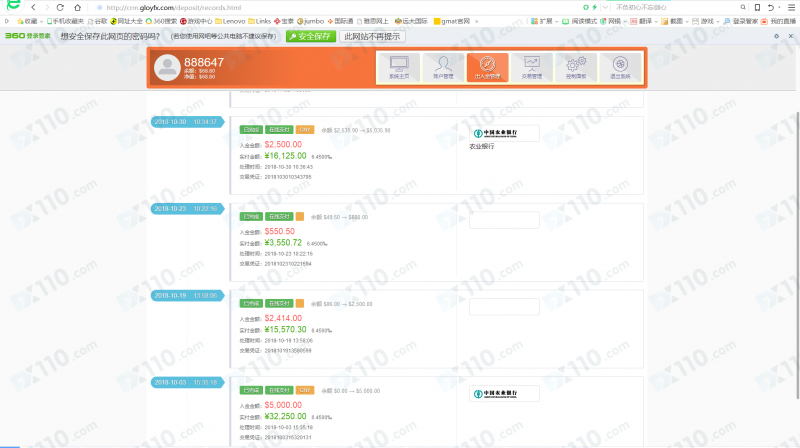Click the 已完成 tag on $550.50 record
Screen dimensions: 800x448
click(250, 216)
